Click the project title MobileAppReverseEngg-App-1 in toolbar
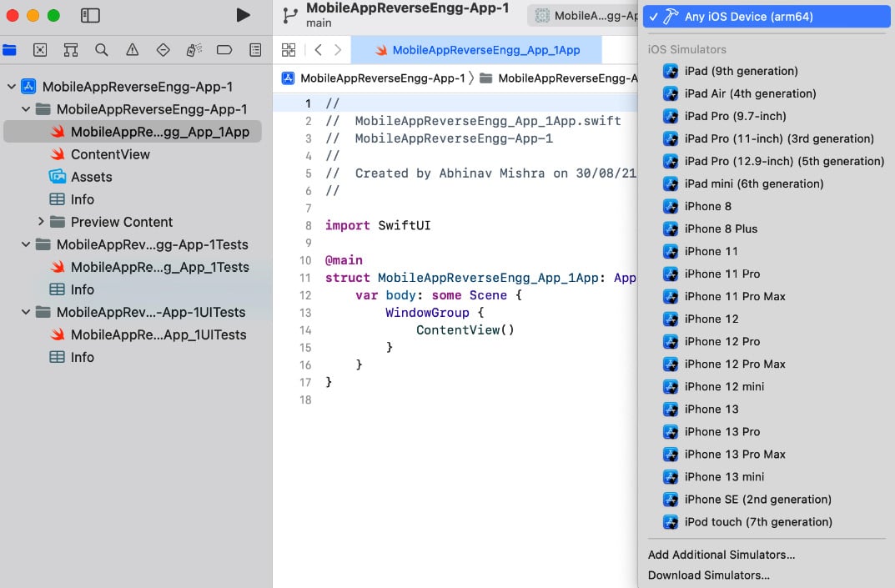The width and height of the screenshot is (895, 588). click(x=408, y=8)
